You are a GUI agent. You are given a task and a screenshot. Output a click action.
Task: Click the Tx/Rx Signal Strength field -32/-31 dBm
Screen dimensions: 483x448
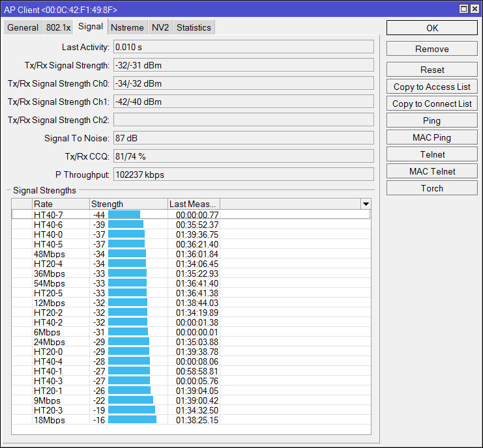click(244, 65)
